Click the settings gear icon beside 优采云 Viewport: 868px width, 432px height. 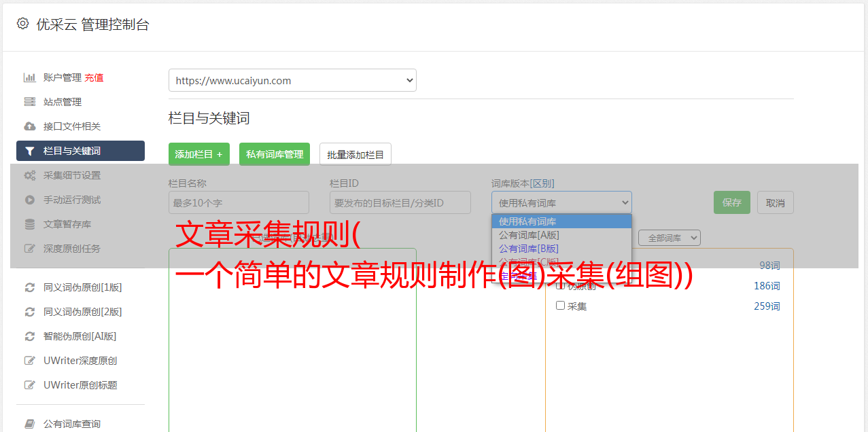coord(23,24)
